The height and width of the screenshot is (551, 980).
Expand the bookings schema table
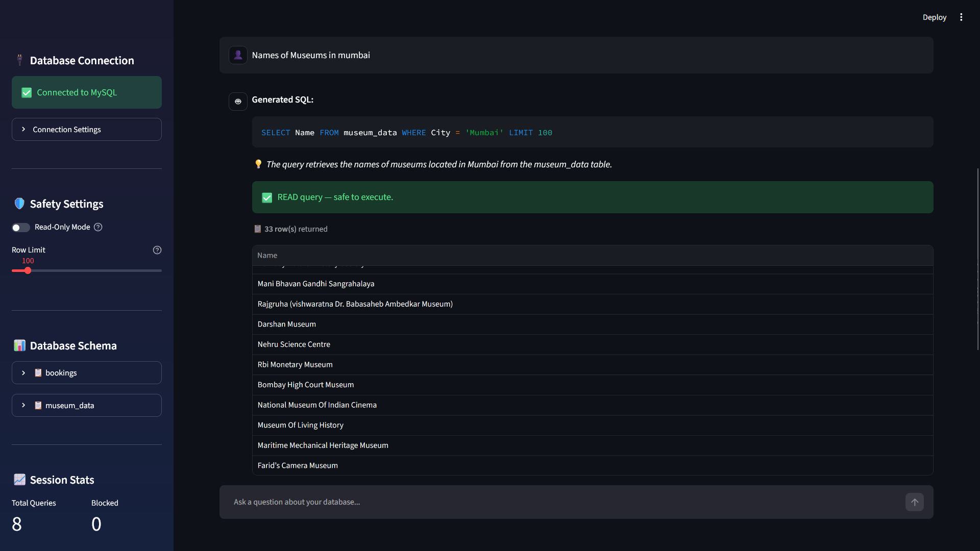87,373
